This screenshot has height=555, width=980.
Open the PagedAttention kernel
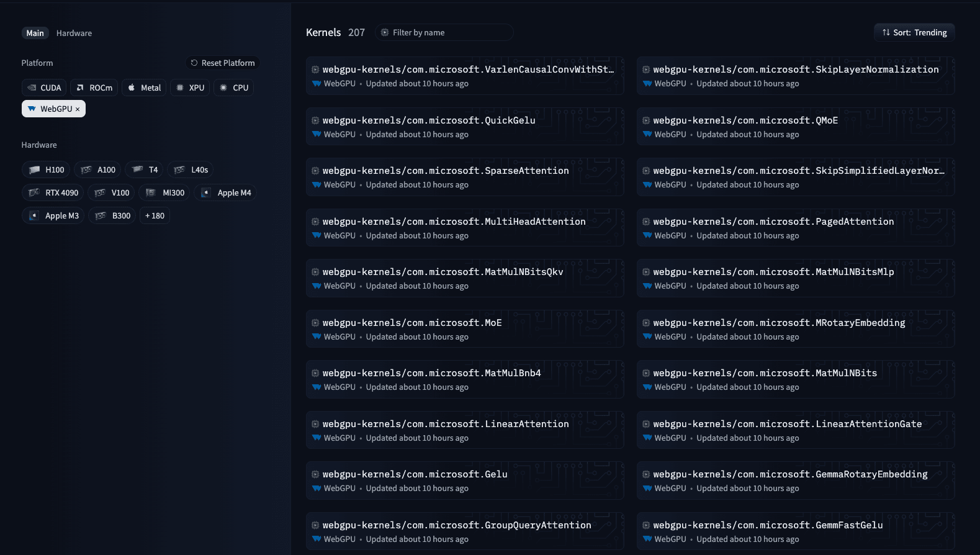pos(796,228)
